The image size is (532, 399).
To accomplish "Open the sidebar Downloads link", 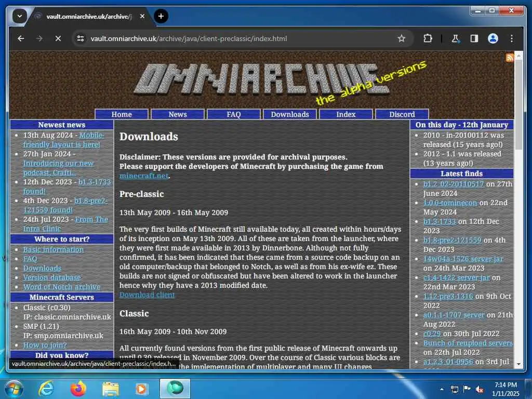I will (x=42, y=269).
